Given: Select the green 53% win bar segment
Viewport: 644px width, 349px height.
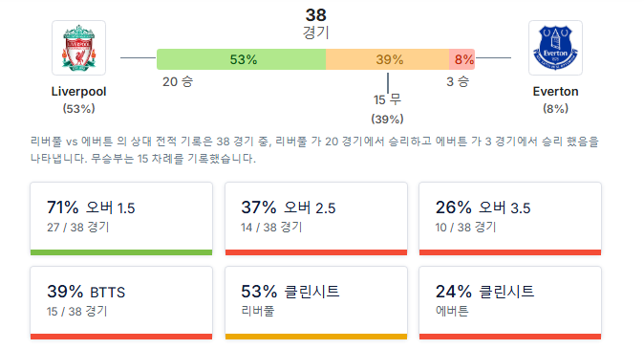Looking at the screenshot, I should click(242, 59).
